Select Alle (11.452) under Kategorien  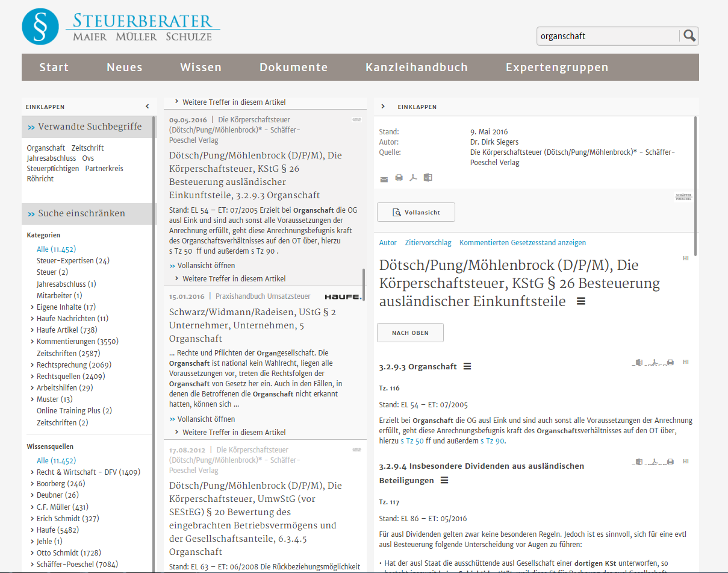click(x=57, y=249)
